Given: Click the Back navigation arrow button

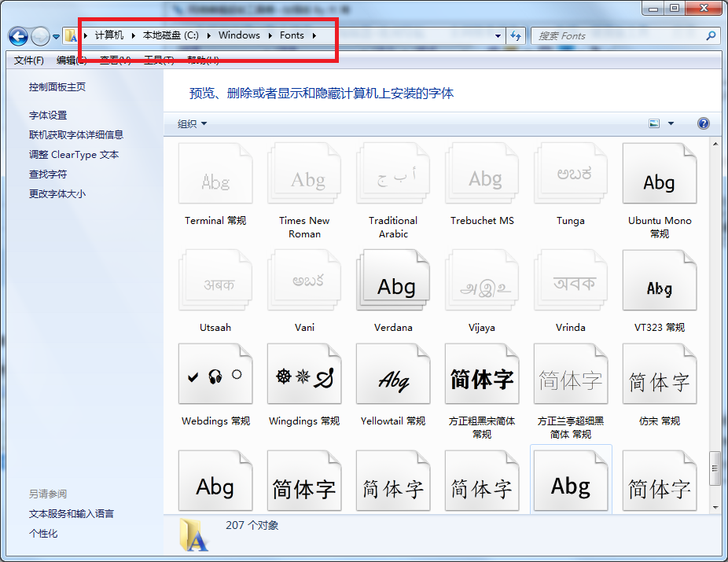Looking at the screenshot, I should 19,36.
